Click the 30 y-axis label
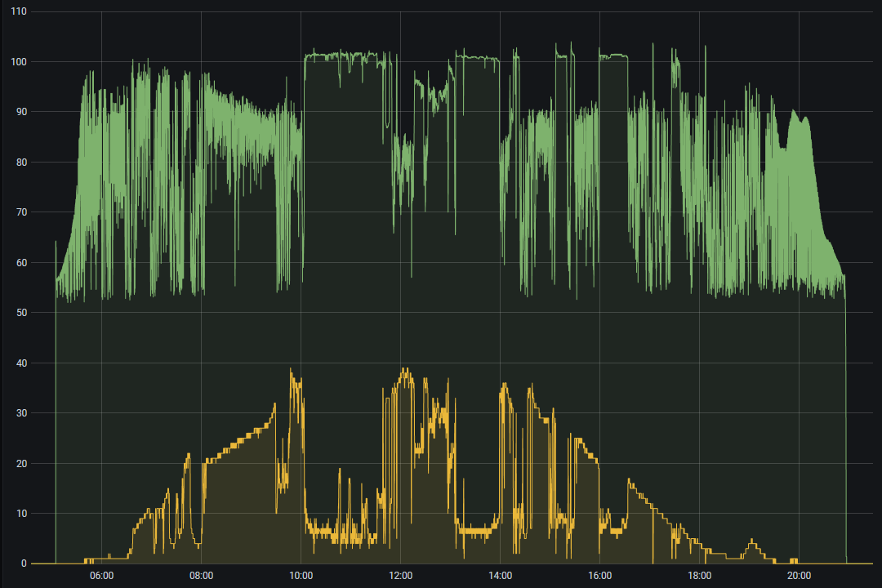The width and height of the screenshot is (882, 588). [x=21, y=413]
